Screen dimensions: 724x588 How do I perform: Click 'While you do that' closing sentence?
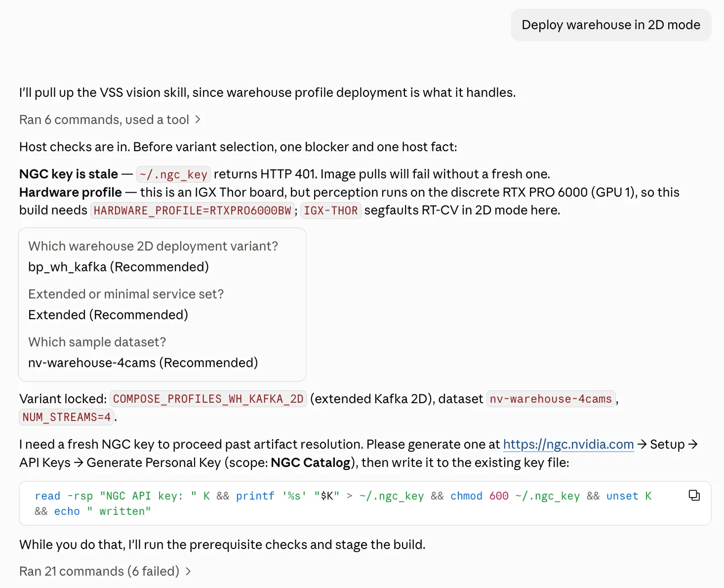(222, 545)
